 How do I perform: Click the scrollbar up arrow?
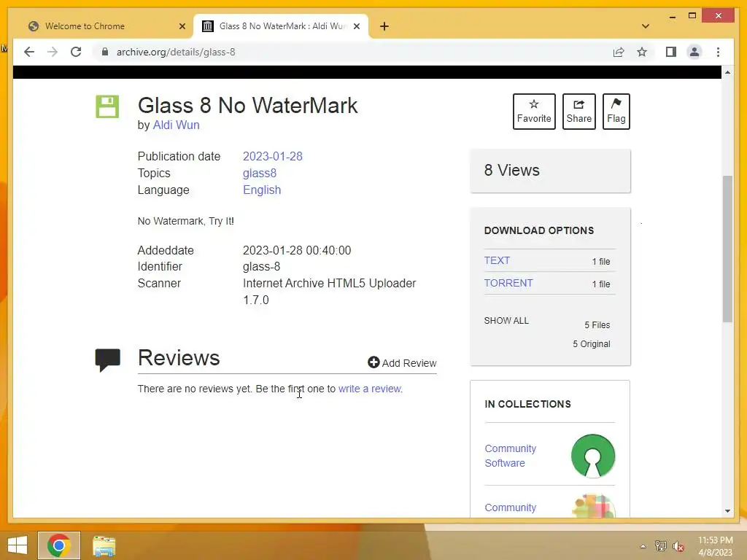click(727, 72)
